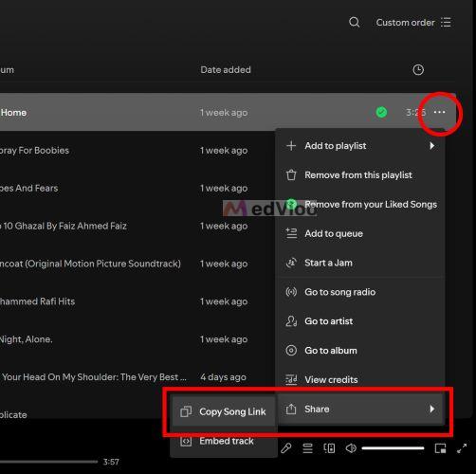
Task: Click the share upload icon in the menu
Action: [x=291, y=409]
